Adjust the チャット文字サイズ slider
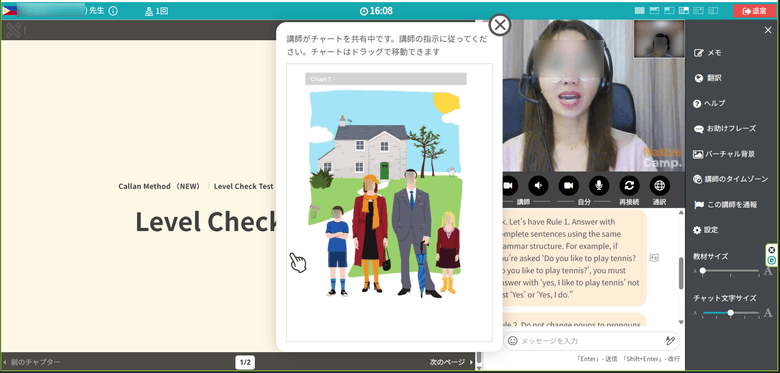Image resolution: width=780 pixels, height=373 pixels. [730, 313]
